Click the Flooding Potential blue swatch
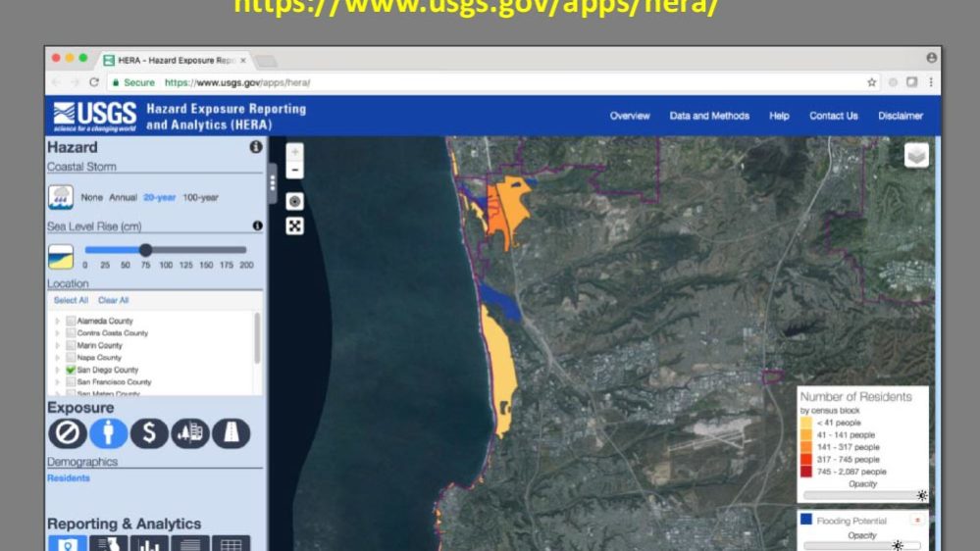This screenshot has width=980, height=551. 806,520
